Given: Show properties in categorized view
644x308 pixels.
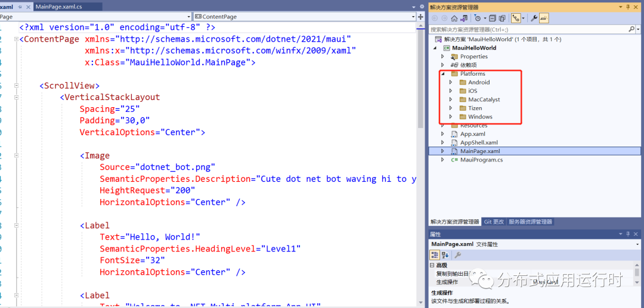Looking at the screenshot, I should tap(435, 255).
